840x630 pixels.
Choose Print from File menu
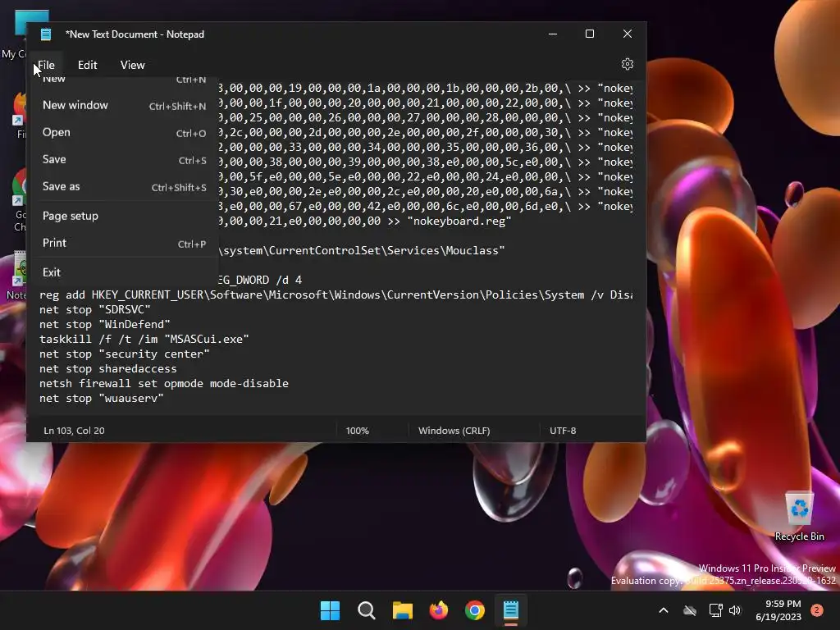click(125, 243)
